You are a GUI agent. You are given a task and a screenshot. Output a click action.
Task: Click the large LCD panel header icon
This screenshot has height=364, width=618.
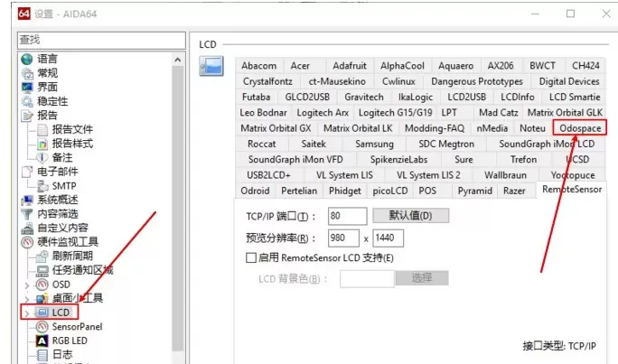coord(211,66)
